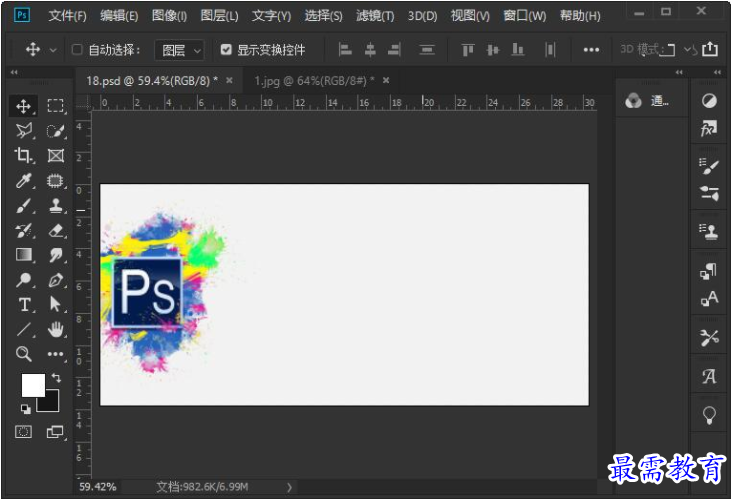Close the 18.psd document tab
The height and width of the screenshot is (500, 732).
[229, 80]
